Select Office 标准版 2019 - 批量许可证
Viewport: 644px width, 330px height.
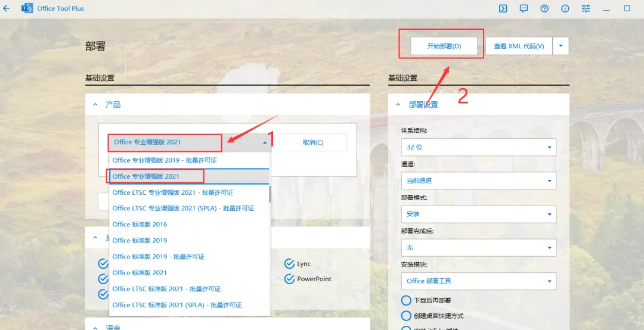click(189, 257)
